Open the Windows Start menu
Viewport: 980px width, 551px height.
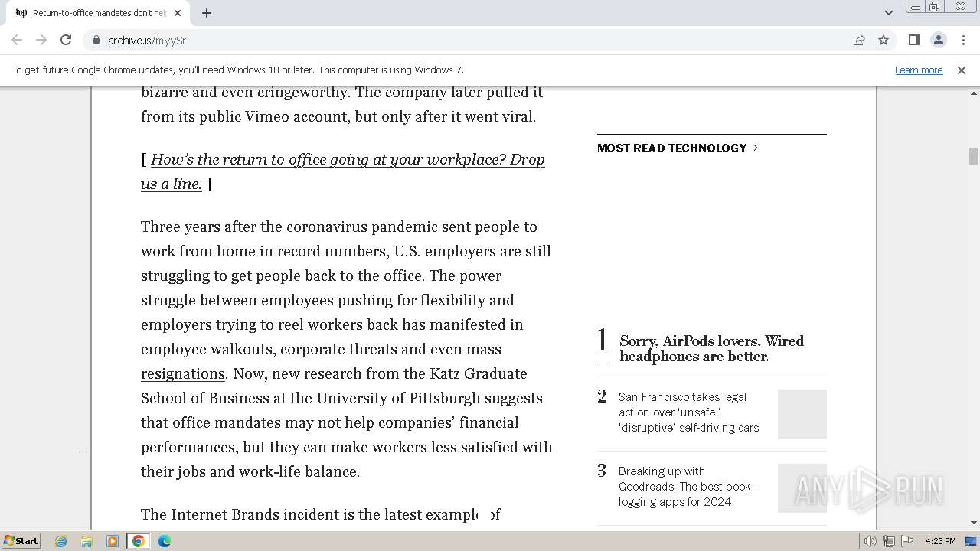pos(21,541)
